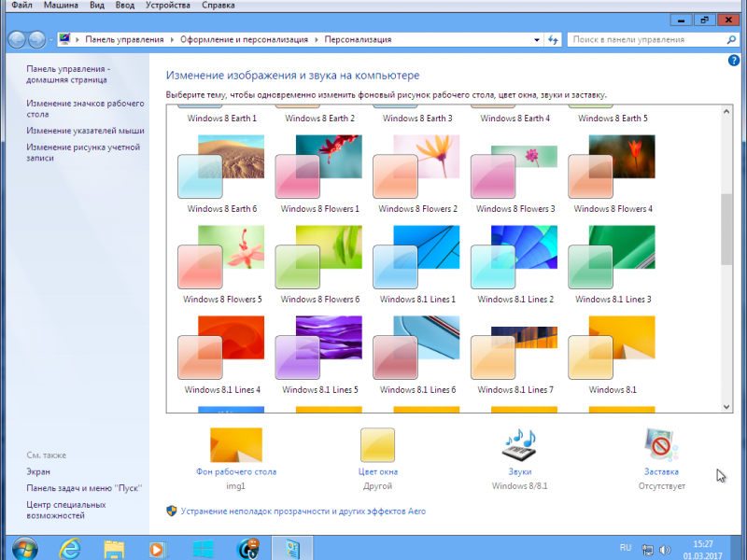Click the help question mark icon
The image size is (747, 560).
click(733, 61)
